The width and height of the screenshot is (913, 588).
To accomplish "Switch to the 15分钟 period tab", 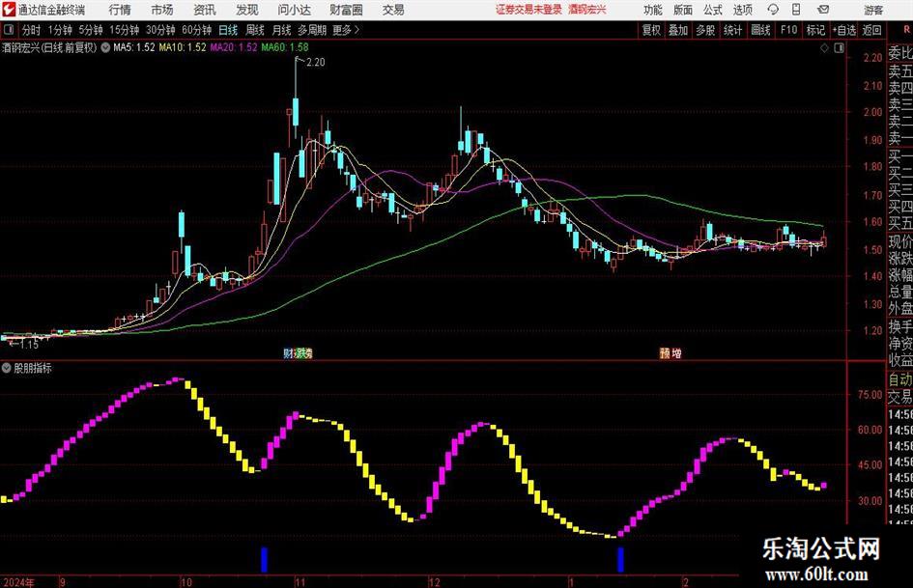I will [x=125, y=30].
